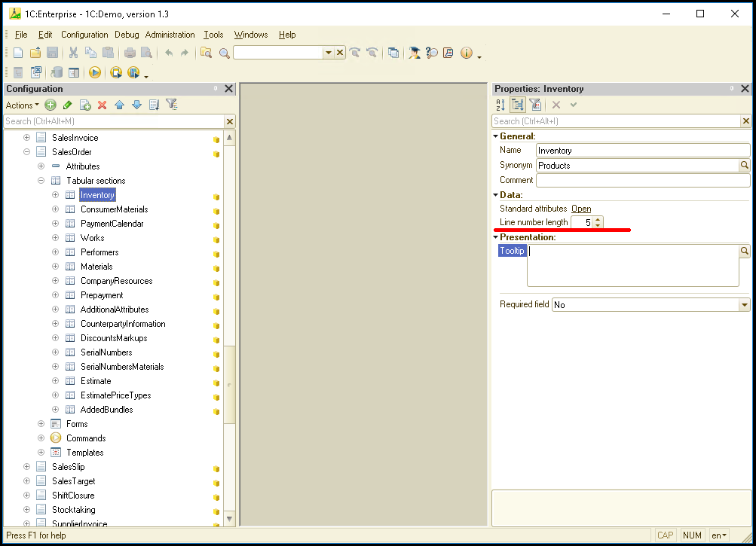Viewport: 756px width, 546px height.
Task: Sort properties alphabetically with the A-Z icon
Action: pos(500,105)
